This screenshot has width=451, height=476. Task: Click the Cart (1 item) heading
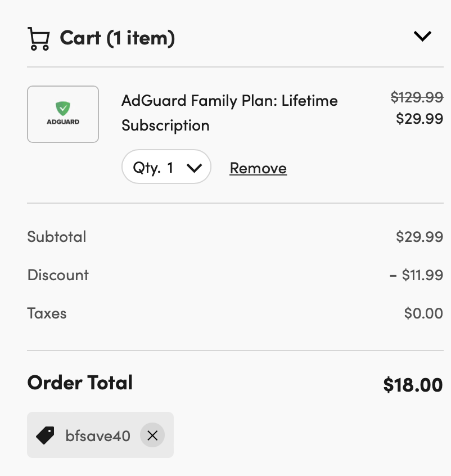tap(117, 38)
